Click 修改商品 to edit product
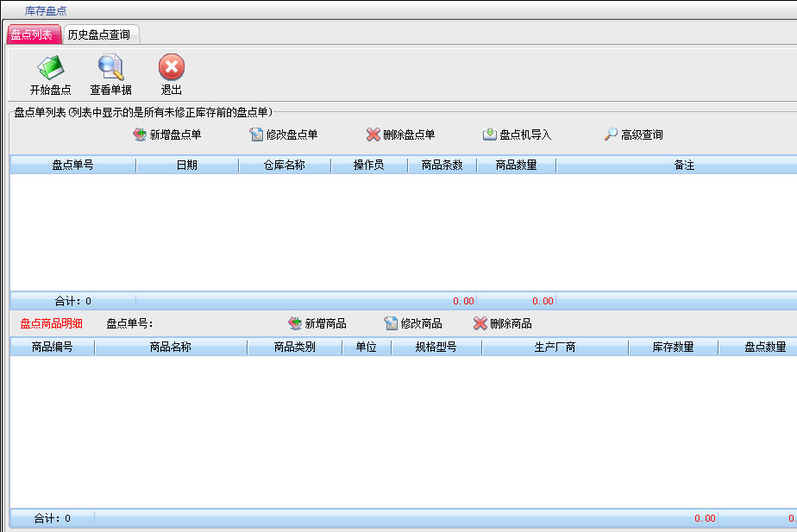 (413, 323)
